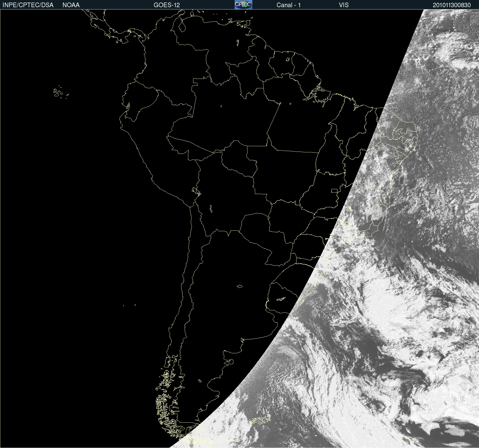Click the GOES-12 satellite label
This screenshot has width=479, height=448.
[167, 5]
